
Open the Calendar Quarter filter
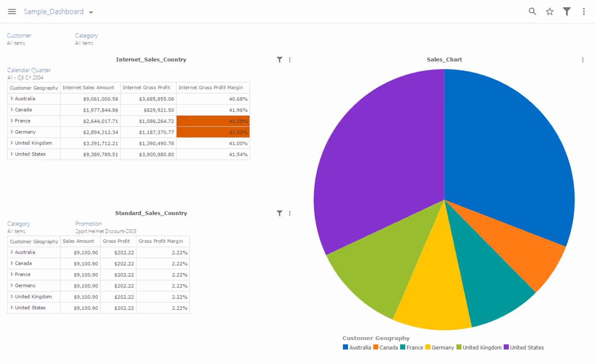(29, 70)
